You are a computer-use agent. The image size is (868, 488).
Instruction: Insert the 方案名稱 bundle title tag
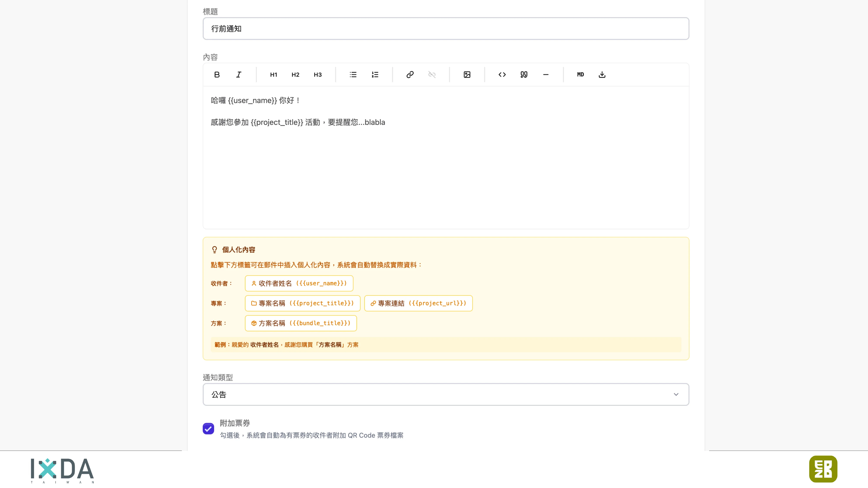(301, 323)
